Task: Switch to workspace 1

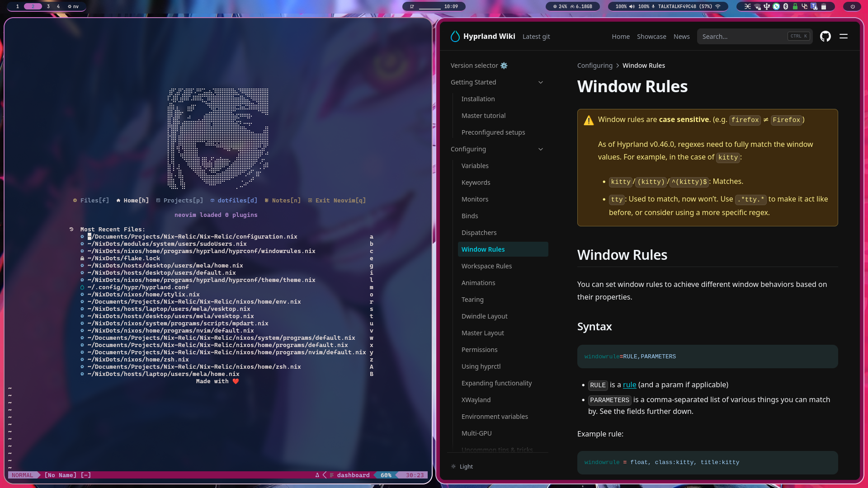Action: pyautogui.click(x=18, y=6)
